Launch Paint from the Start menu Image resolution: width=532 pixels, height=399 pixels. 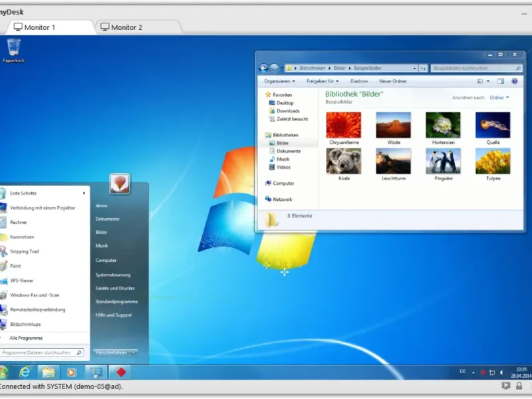click(15, 266)
